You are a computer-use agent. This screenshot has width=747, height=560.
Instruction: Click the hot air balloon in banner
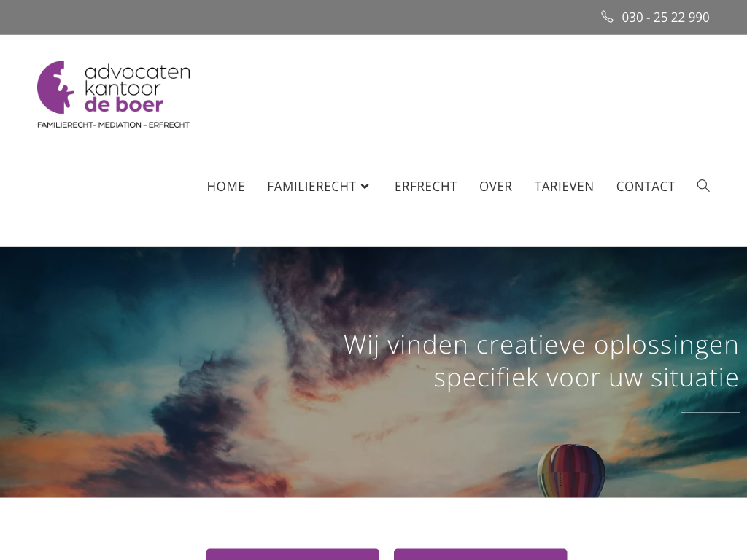tap(570, 470)
